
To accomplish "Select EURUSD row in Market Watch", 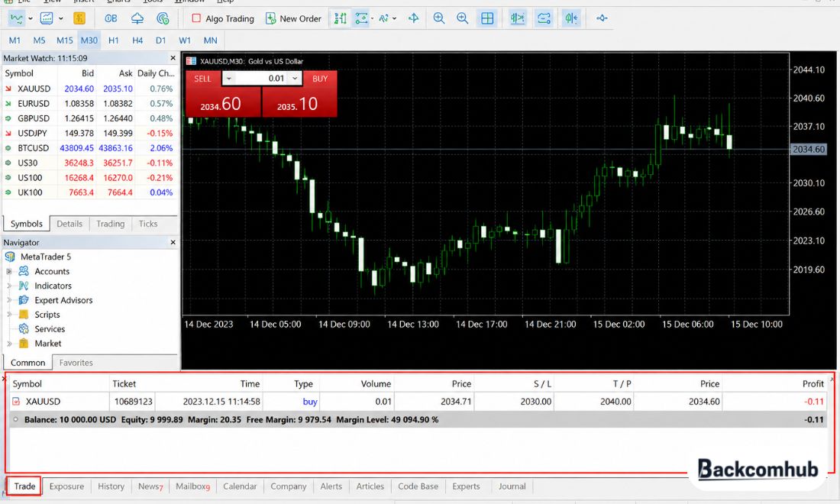I will tap(89, 103).
